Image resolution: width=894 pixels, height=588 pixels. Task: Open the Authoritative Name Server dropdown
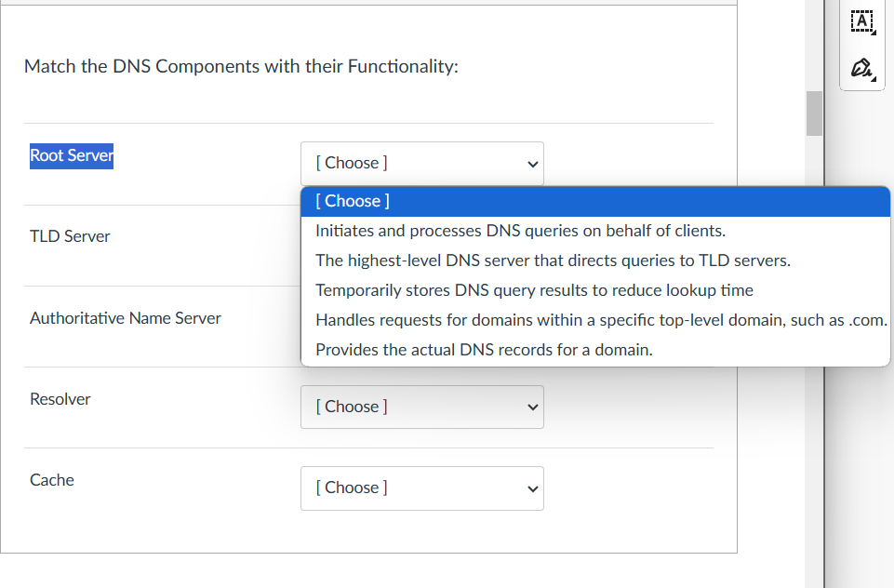[x=421, y=326]
